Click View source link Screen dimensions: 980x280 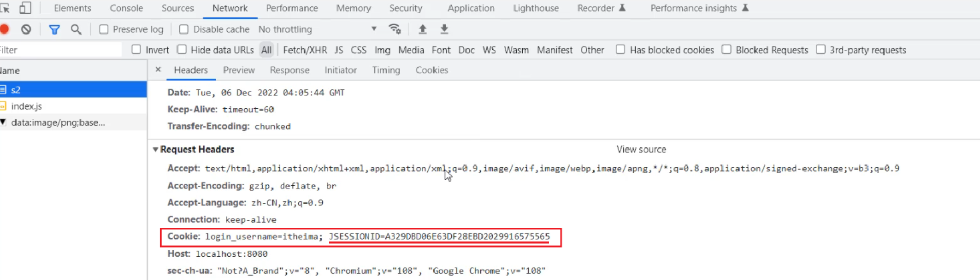point(641,150)
